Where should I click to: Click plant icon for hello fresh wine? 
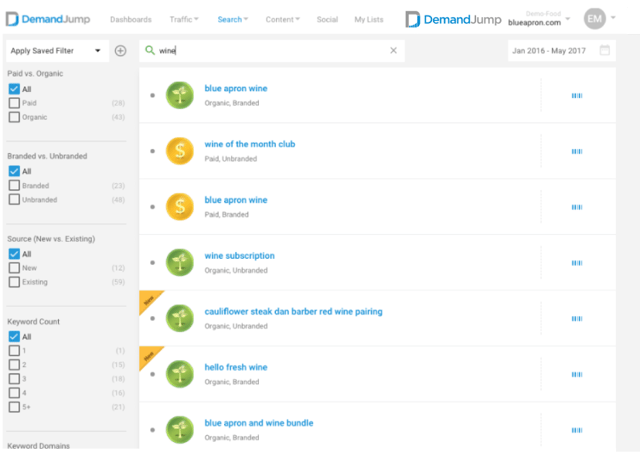click(x=180, y=374)
